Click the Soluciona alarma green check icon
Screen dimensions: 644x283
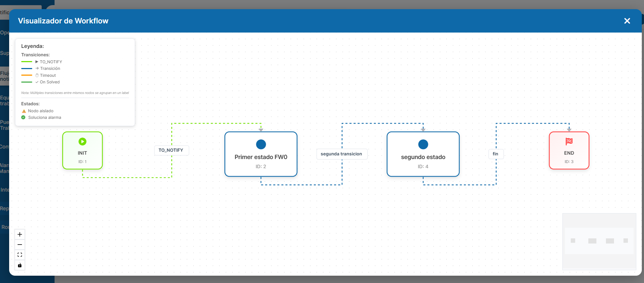23,117
